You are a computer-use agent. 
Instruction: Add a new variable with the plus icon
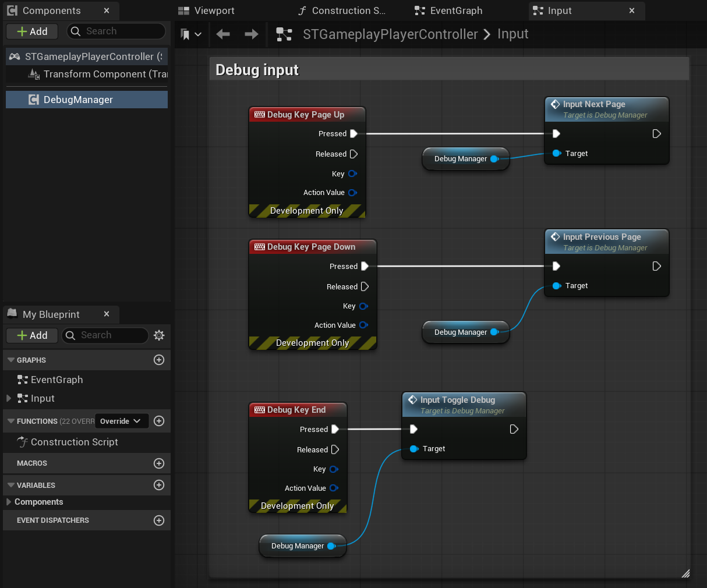tap(159, 485)
